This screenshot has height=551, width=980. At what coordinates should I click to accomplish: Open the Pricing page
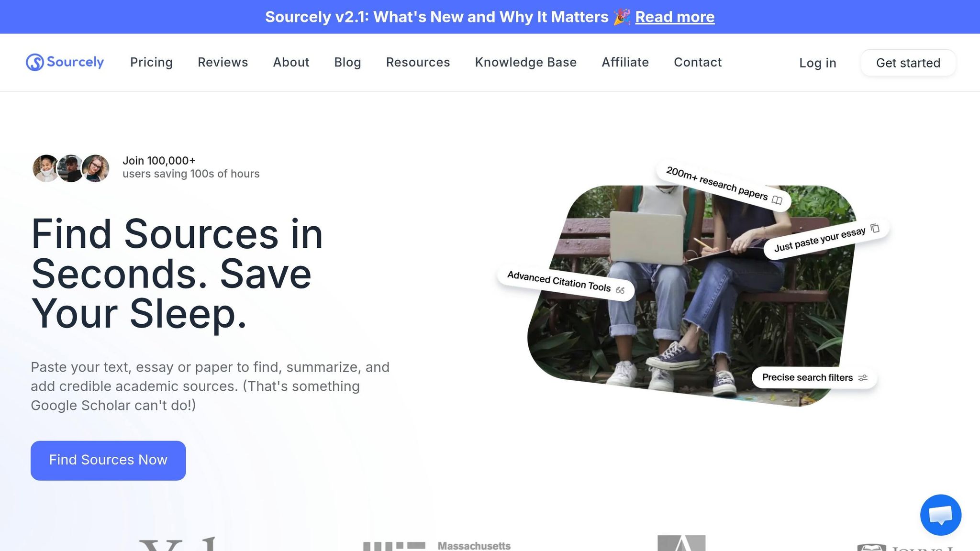pos(151,62)
